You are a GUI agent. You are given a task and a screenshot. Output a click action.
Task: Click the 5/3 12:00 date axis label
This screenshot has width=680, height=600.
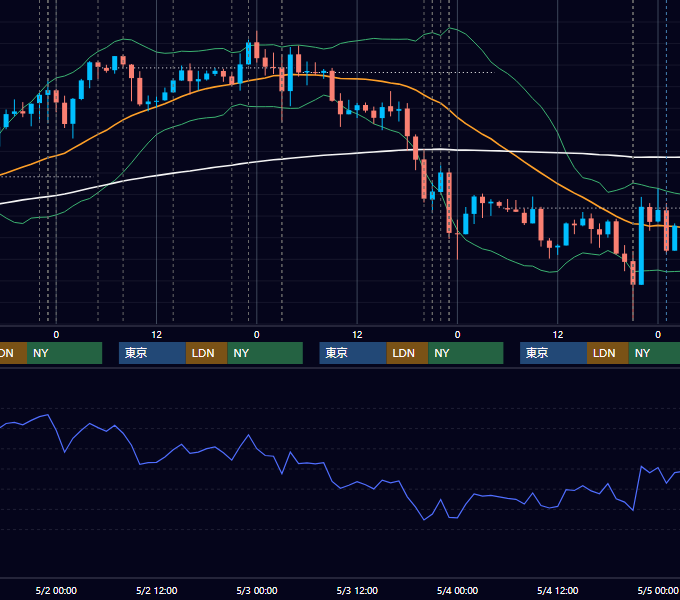[357, 590]
